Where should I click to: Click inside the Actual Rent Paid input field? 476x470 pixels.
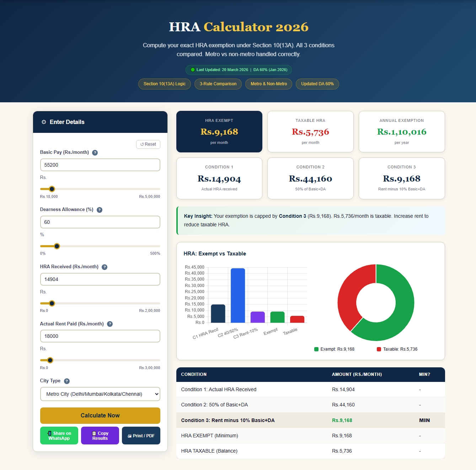click(x=100, y=336)
